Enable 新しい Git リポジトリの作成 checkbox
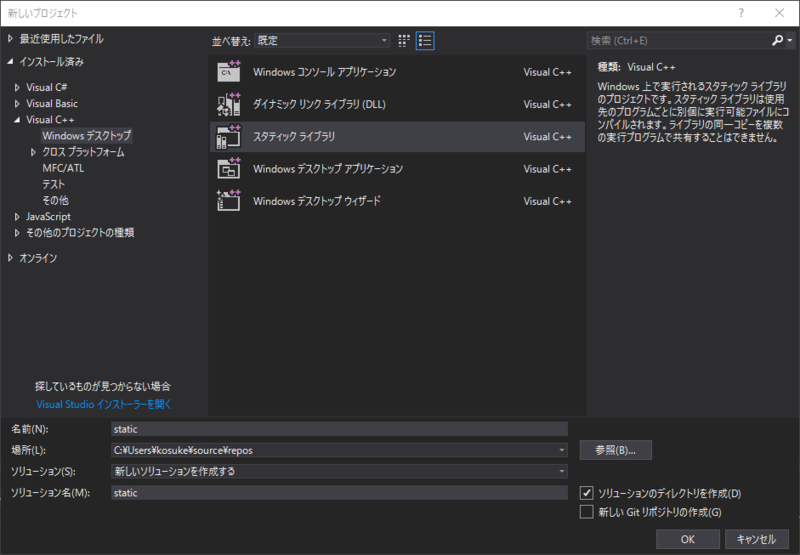800x555 pixels. click(587, 512)
